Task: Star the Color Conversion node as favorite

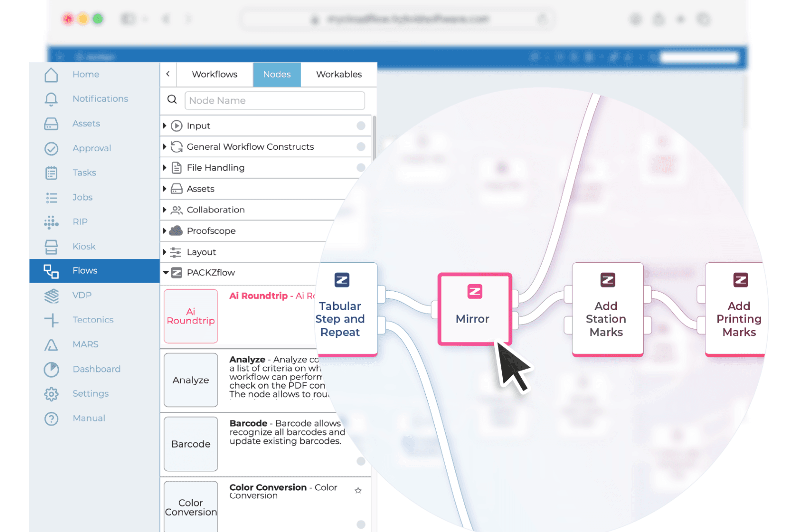Action: tap(358, 491)
